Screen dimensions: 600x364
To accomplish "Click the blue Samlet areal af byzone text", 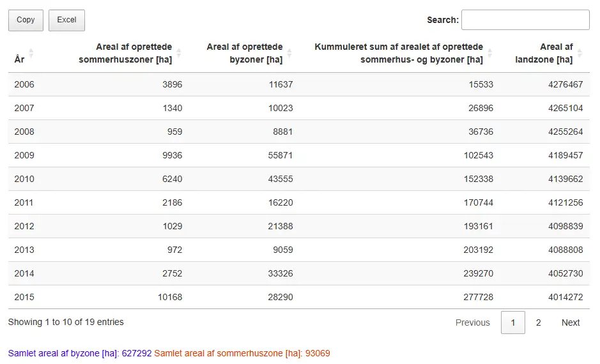I will (80, 353).
